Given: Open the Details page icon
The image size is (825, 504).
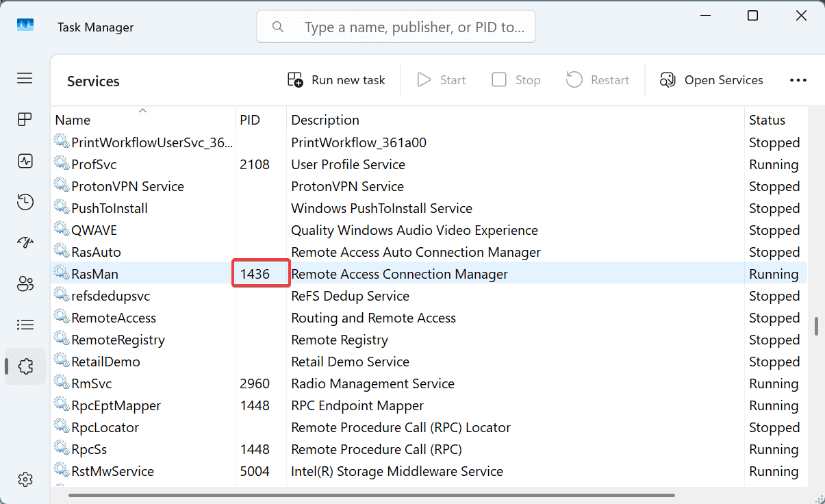Looking at the screenshot, I should [25, 325].
